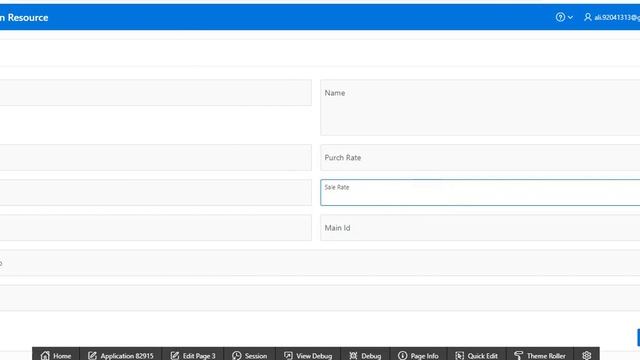Click the empty field left of Main Id
Viewport: 640px width, 360px height.
(x=156, y=228)
